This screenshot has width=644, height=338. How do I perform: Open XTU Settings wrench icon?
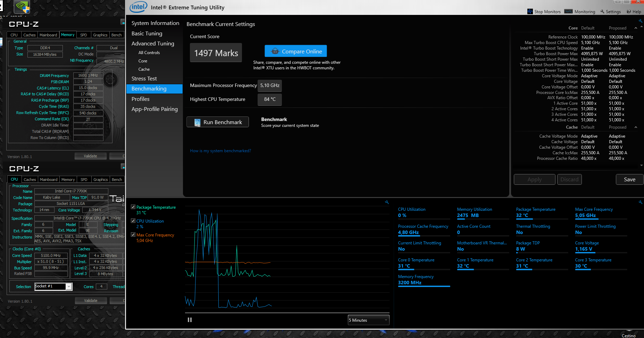[602, 11]
